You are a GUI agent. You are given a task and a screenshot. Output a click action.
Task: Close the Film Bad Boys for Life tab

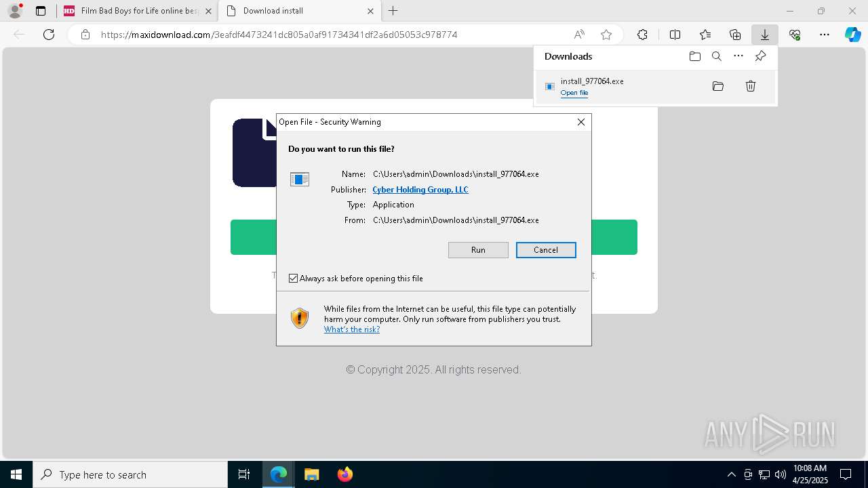click(x=208, y=11)
